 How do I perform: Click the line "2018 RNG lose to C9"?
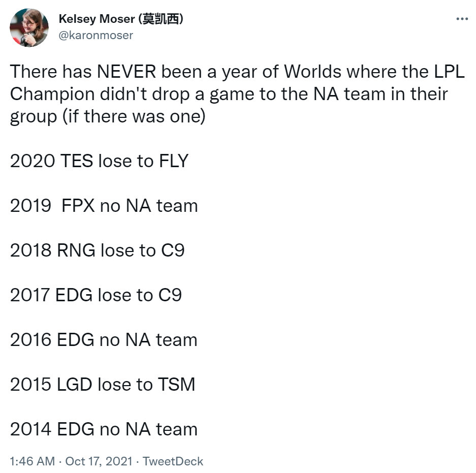point(97,250)
